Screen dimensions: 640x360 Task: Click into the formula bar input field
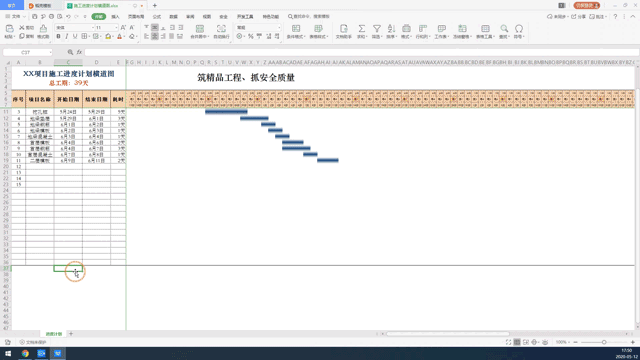coord(361,52)
